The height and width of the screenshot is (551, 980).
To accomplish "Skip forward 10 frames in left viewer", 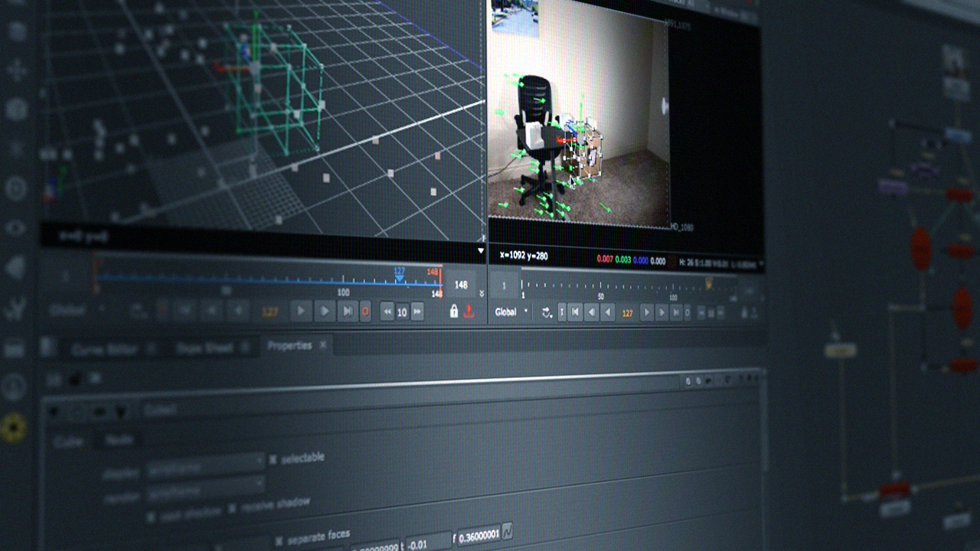I will pos(417,311).
